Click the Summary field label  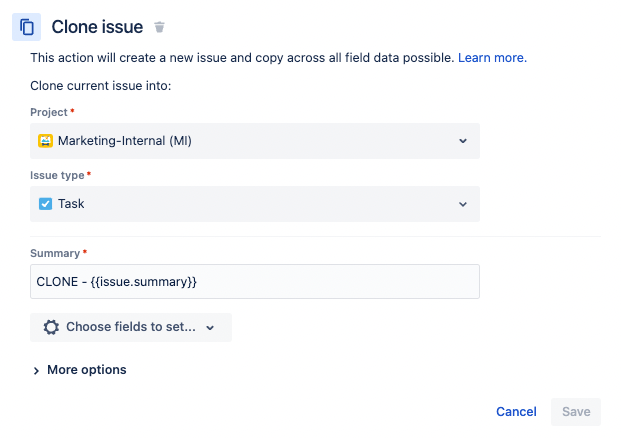54,253
